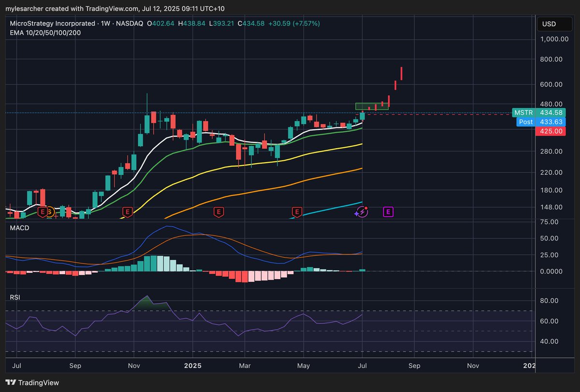Click the RSI 40.00 axis label
Viewport: 580px width, 392px height.
551,341
